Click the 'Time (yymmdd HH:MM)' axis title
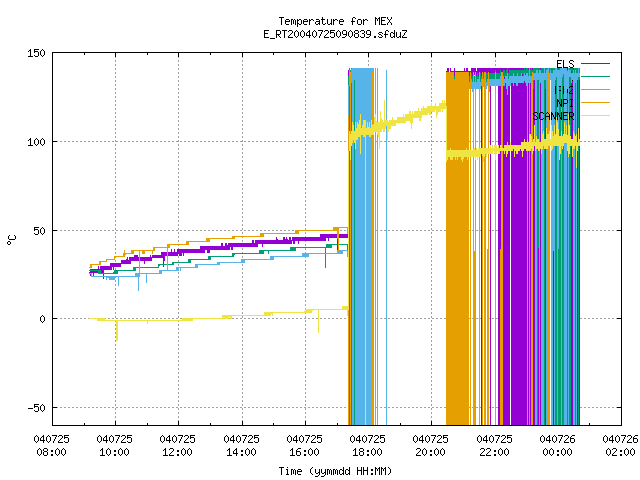 [335, 471]
